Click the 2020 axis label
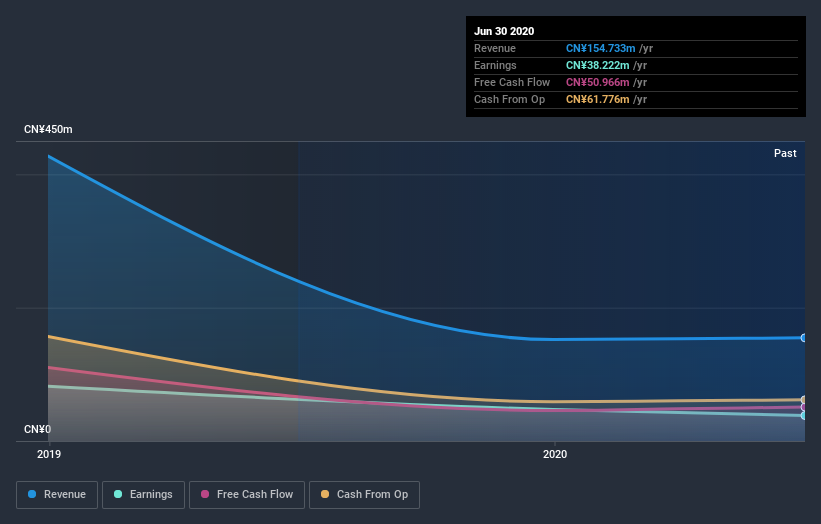Screen dimensions: 821x524 coord(555,454)
